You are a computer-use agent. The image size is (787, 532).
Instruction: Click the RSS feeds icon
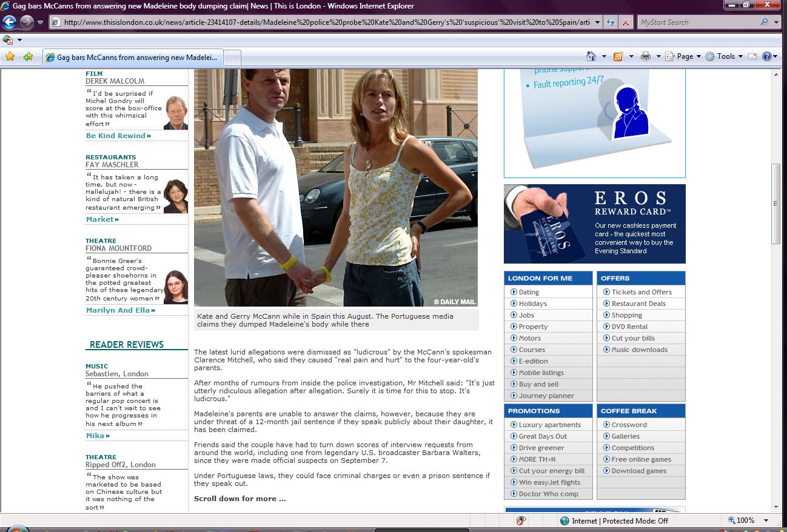coord(618,56)
